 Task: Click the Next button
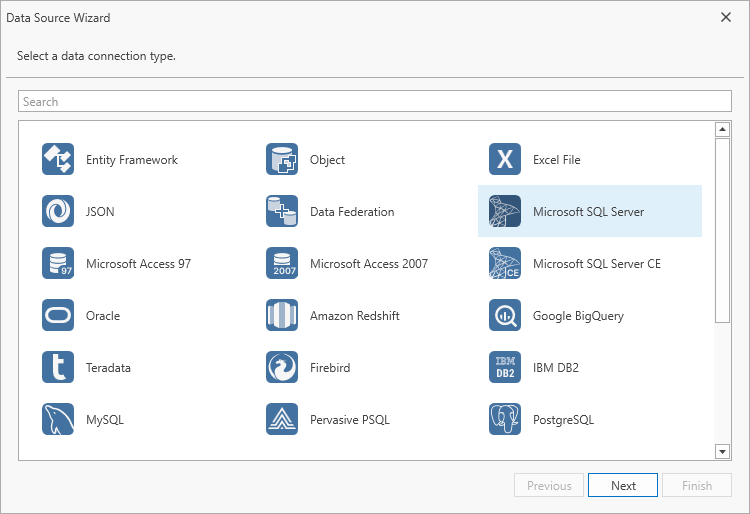[x=623, y=485]
